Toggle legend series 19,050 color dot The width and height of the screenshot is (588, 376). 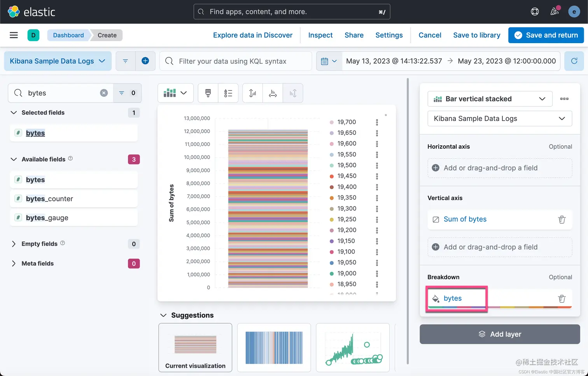click(332, 263)
